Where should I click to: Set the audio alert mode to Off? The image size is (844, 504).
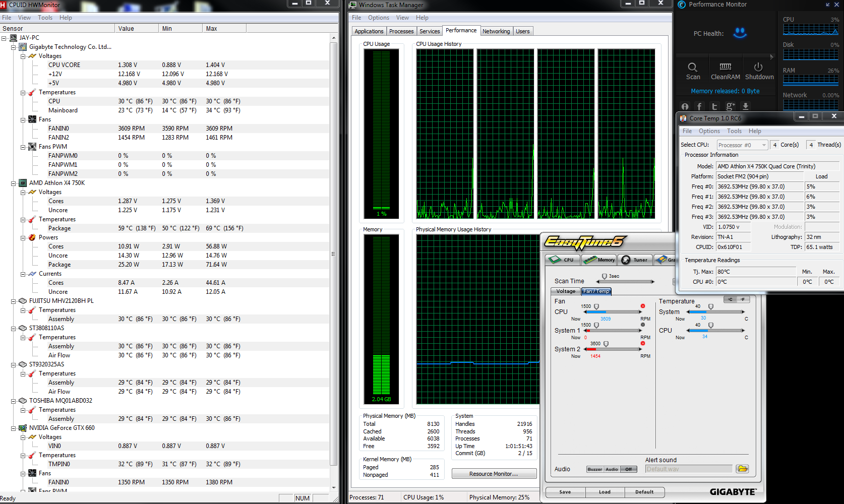coord(629,469)
